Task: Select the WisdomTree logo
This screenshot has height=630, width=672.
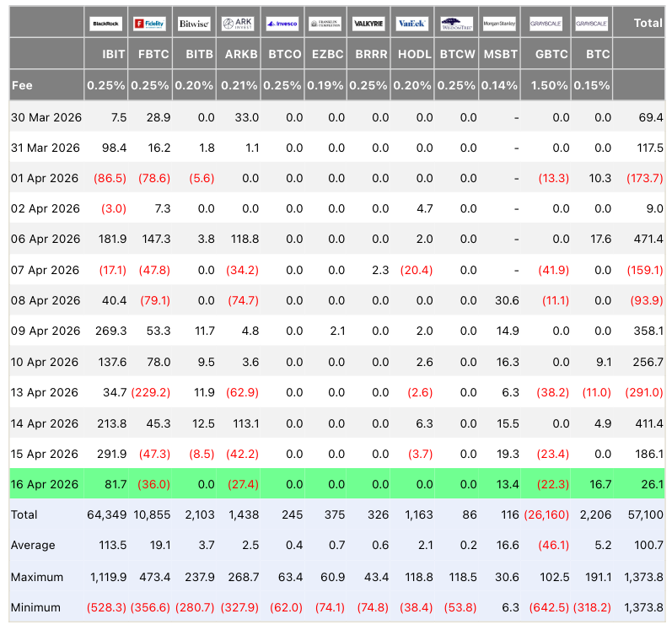Action: 457,24
